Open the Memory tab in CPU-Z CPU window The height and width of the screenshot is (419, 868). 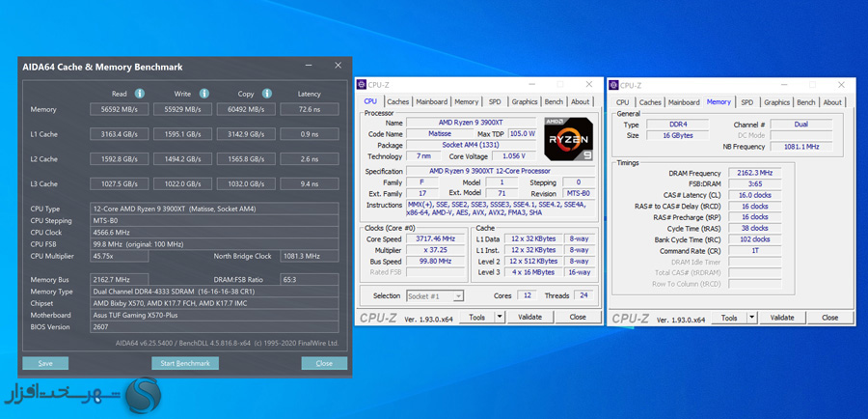click(467, 101)
